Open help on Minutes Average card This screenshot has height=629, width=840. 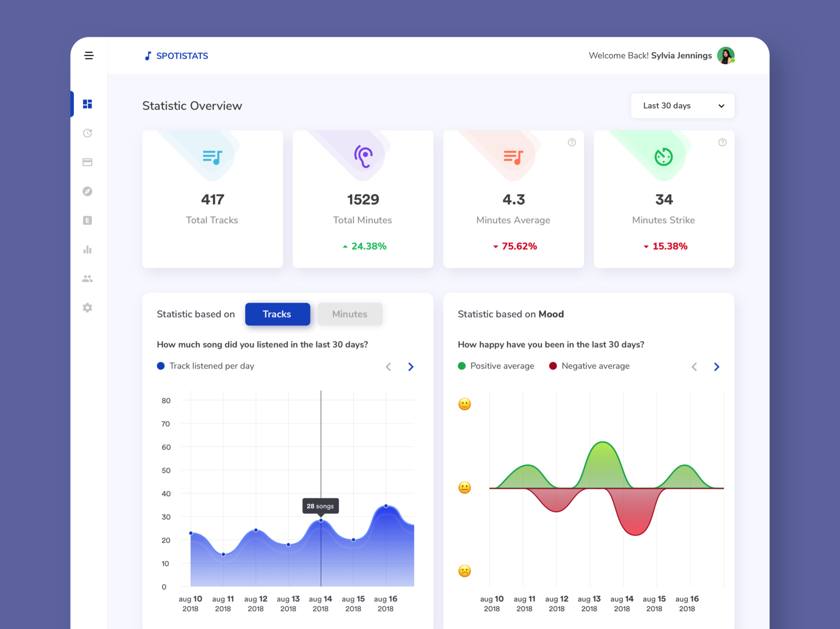tap(572, 142)
